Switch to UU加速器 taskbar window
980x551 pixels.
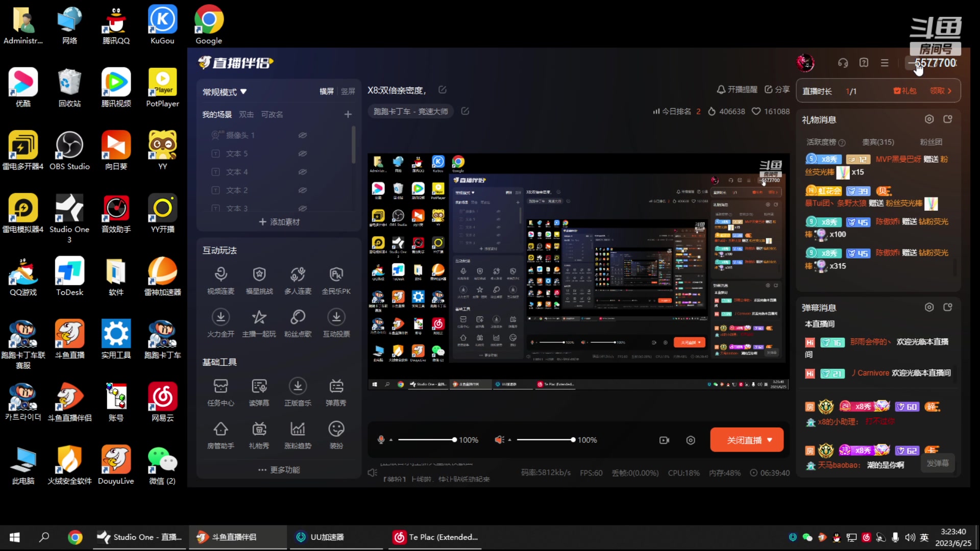[336, 537]
